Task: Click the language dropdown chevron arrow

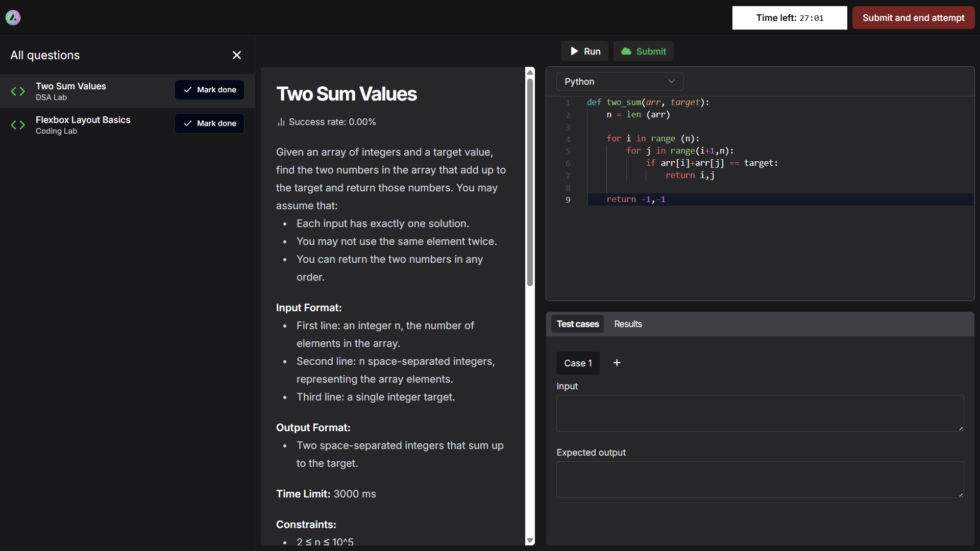Action: point(672,82)
